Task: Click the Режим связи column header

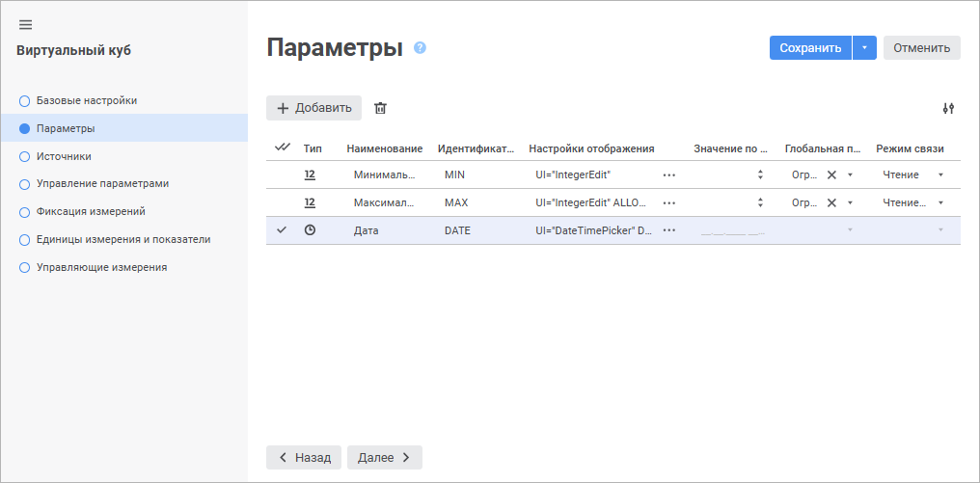Action: [x=910, y=148]
